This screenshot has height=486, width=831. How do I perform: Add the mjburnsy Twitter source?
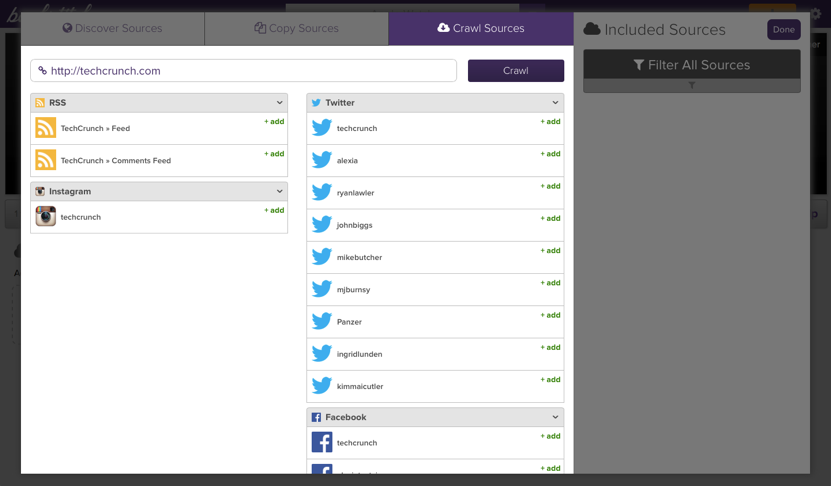[x=551, y=283]
